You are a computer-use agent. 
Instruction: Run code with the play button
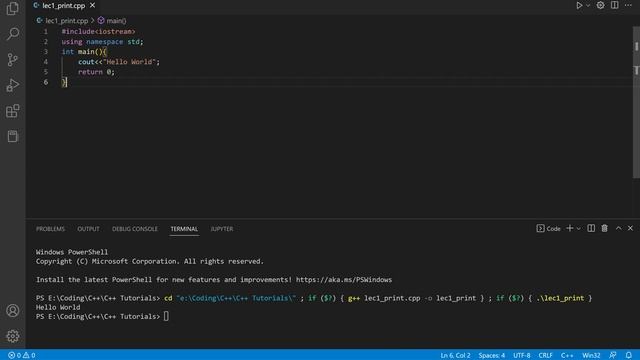pyautogui.click(x=579, y=5)
